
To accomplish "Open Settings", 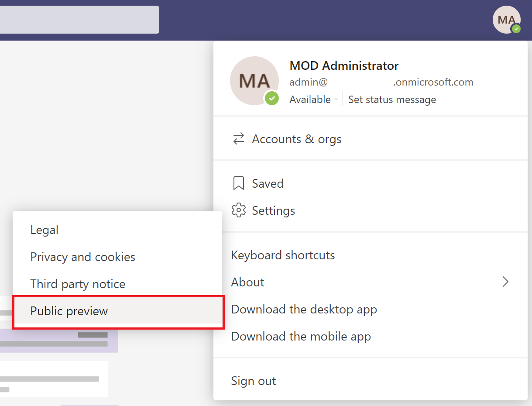I will tap(371, 210).
